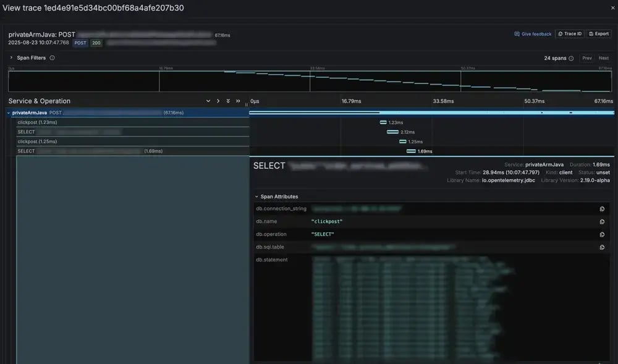
Task: Click the POST method badge
Action: [80, 43]
